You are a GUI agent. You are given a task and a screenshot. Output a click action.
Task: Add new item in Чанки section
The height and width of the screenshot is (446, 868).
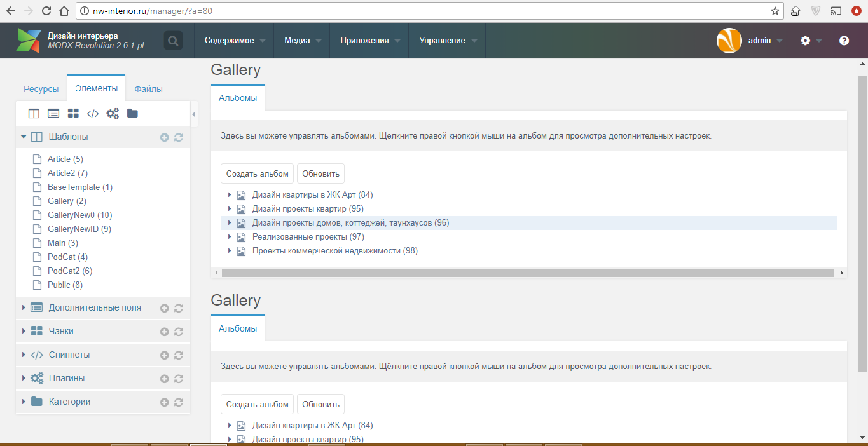tap(164, 332)
